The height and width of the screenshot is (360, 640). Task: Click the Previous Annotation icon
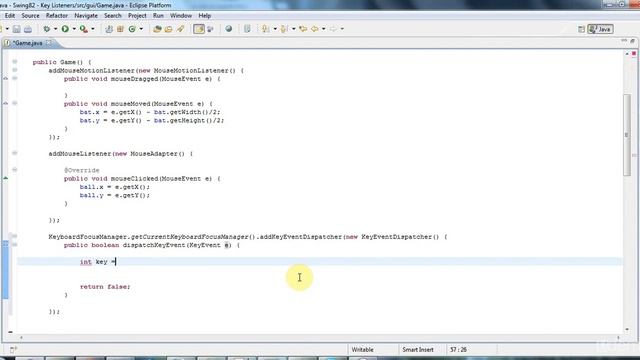click(284, 29)
